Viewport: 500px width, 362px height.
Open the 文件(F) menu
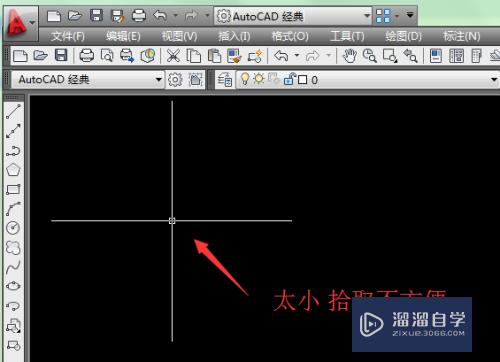pyautogui.click(x=68, y=36)
